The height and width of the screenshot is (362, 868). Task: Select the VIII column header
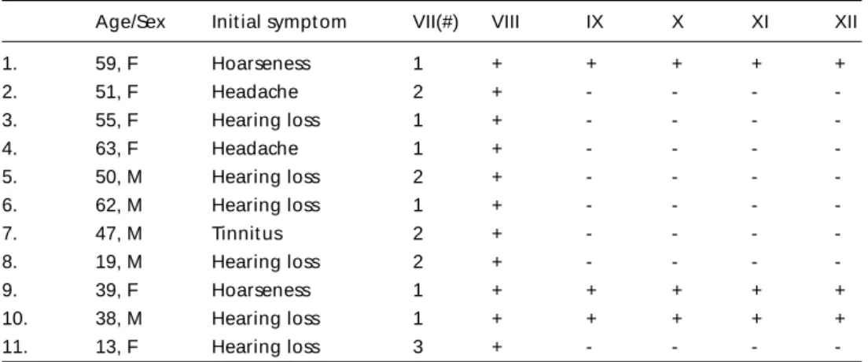click(x=506, y=22)
